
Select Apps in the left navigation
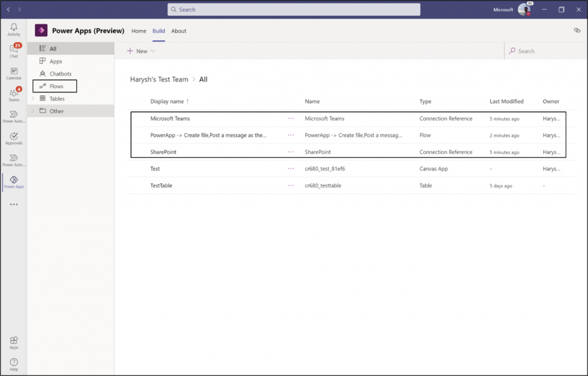click(x=71, y=61)
